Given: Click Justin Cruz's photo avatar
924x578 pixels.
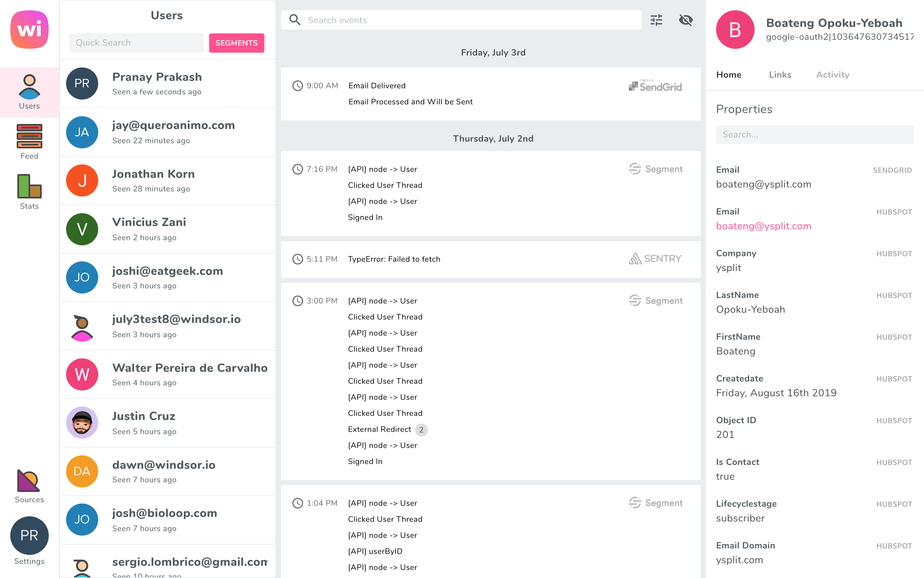Looking at the screenshot, I should [82, 423].
